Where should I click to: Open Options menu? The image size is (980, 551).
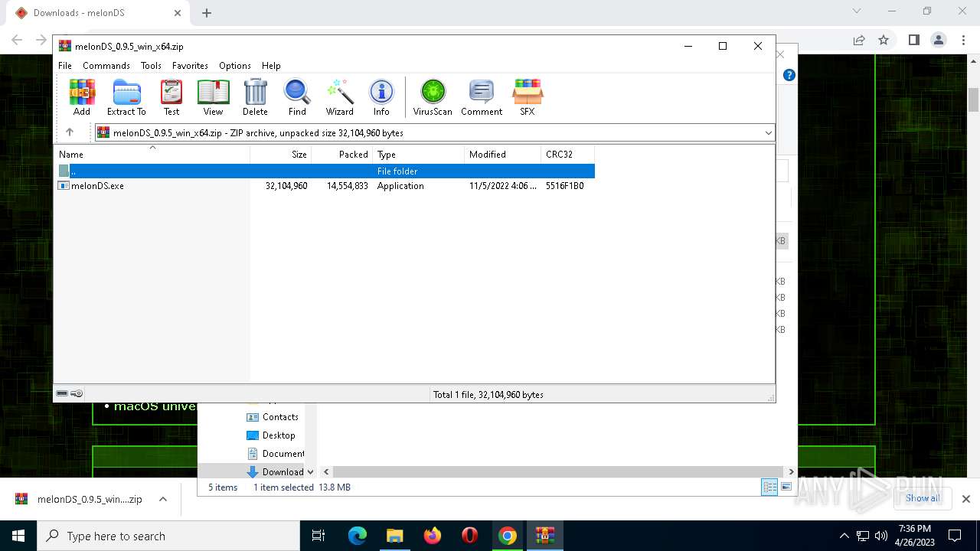(234, 66)
